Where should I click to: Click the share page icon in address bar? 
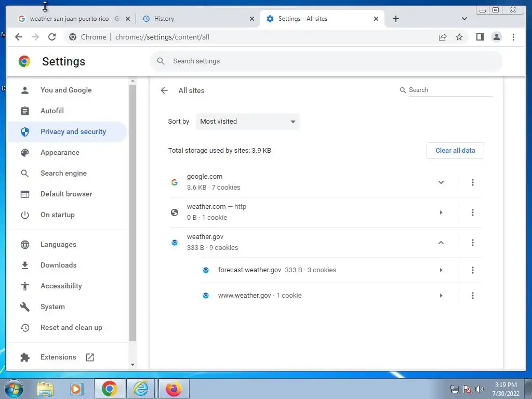click(443, 37)
